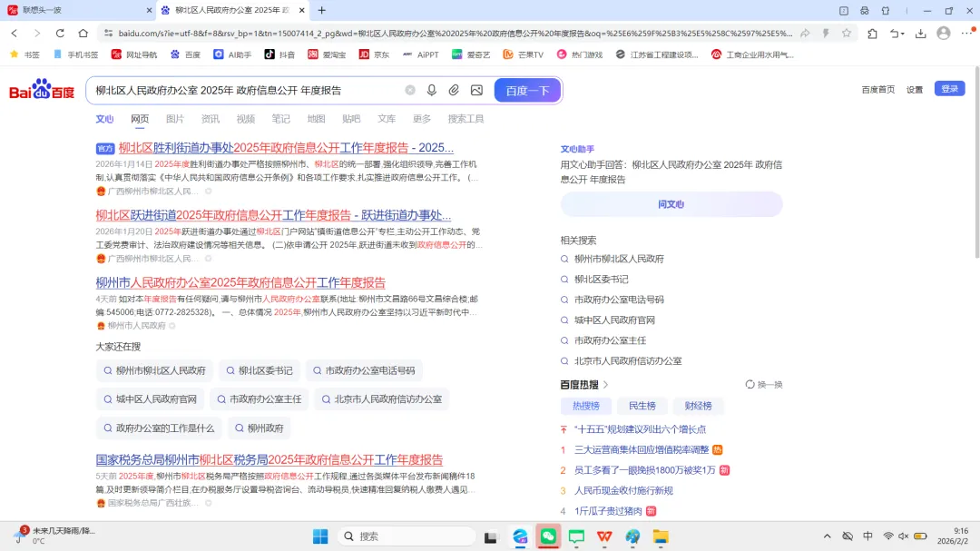The width and height of the screenshot is (980, 551).
Task: Select the 财经榜 hot list tab
Action: click(698, 406)
